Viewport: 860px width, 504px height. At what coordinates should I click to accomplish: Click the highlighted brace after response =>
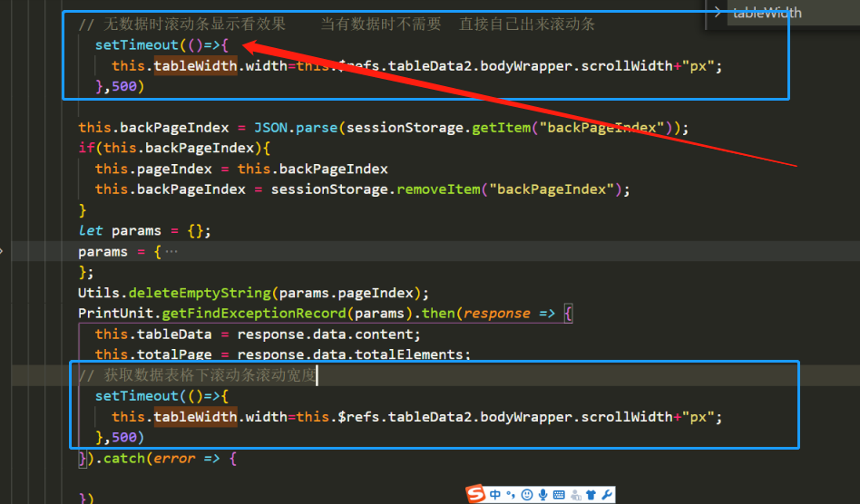(x=568, y=314)
